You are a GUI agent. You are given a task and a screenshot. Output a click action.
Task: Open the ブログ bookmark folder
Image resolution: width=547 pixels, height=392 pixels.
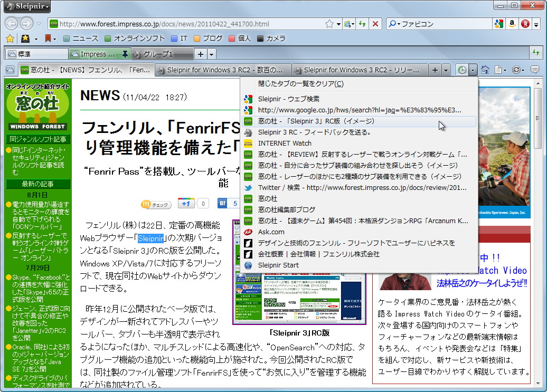coord(208,39)
